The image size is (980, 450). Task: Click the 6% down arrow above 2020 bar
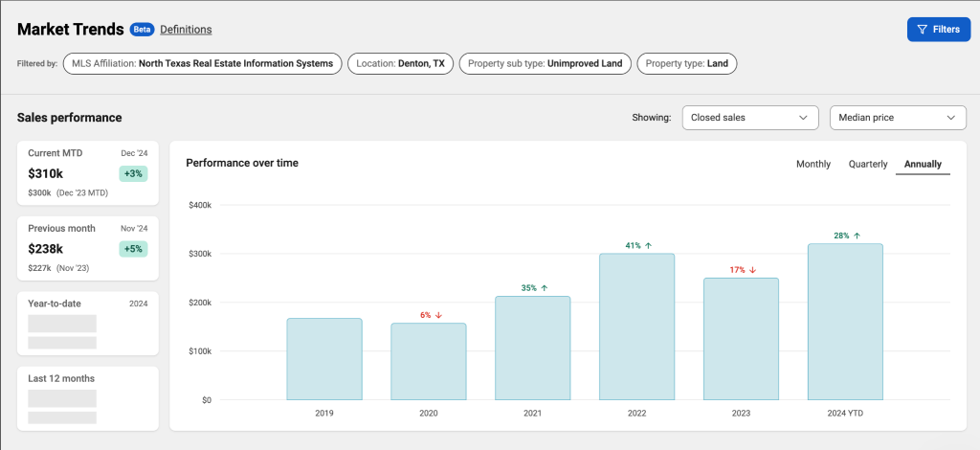click(438, 316)
